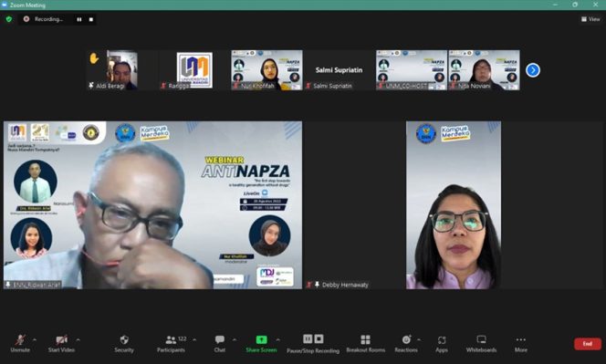Select Salmi Supriatin's participant tile

coord(339,70)
